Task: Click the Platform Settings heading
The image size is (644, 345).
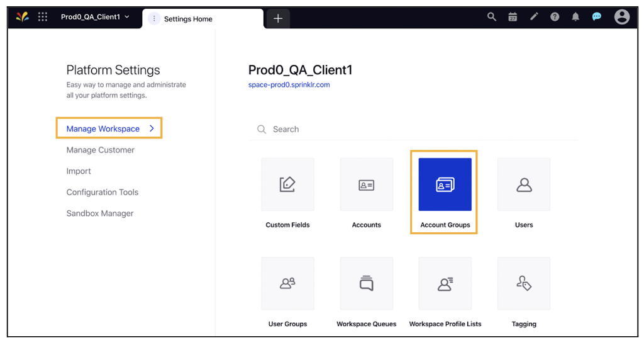Action: tap(113, 70)
